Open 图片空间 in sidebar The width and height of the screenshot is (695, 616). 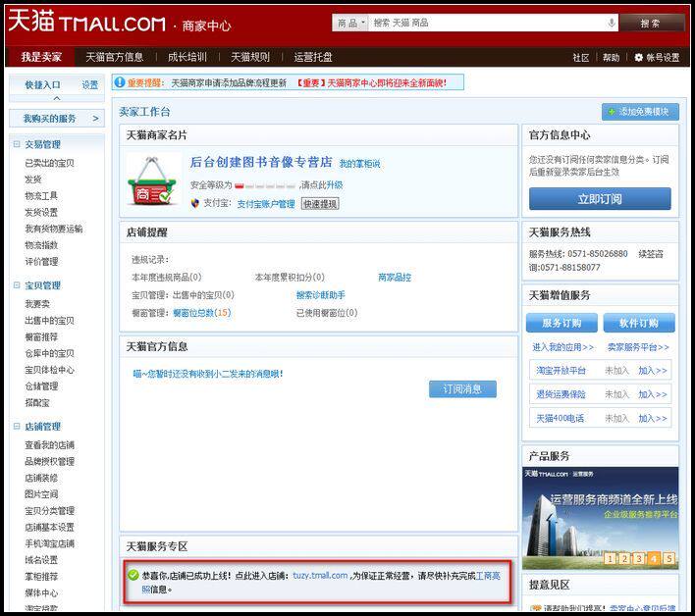click(x=41, y=494)
